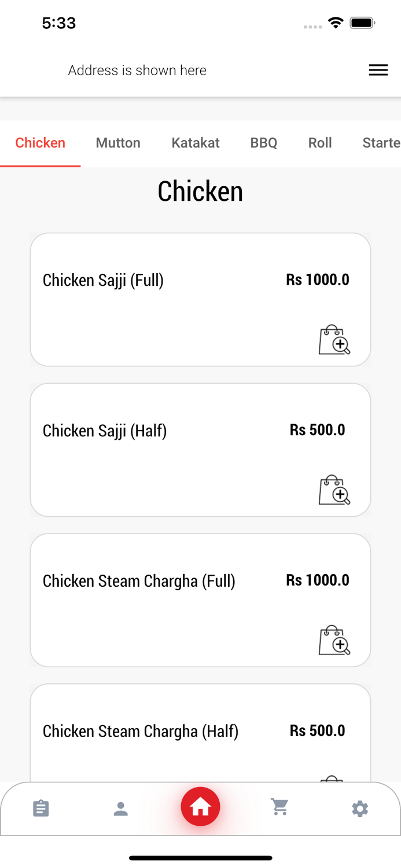
Task: Switch to the Katakat category tab
Action: coord(195,143)
